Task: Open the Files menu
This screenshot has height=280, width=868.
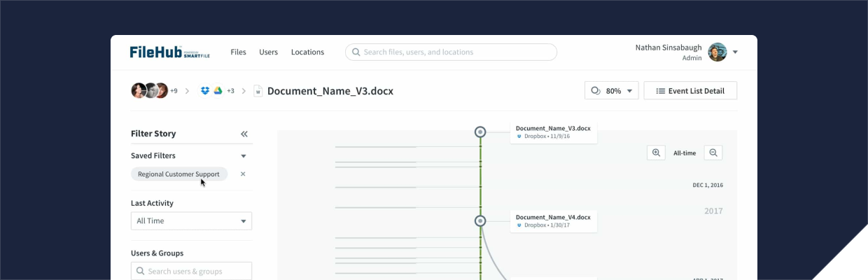Action: coord(238,52)
